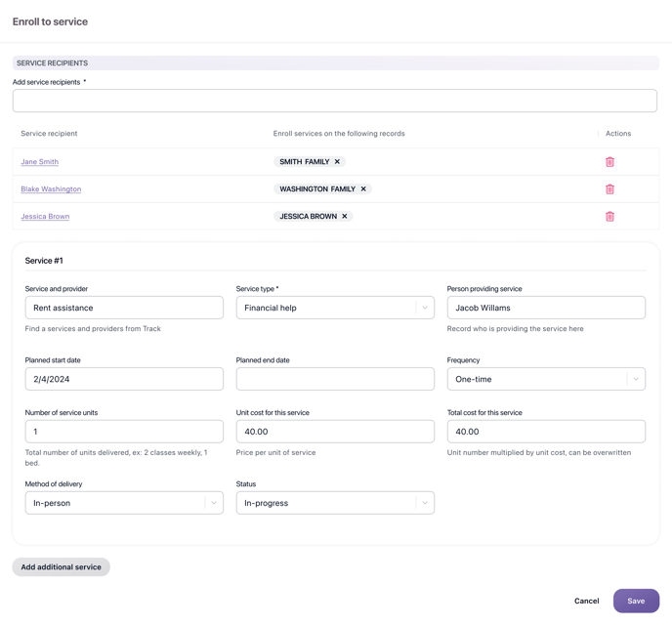Open the Service type dropdown
672x625 pixels.
424,308
